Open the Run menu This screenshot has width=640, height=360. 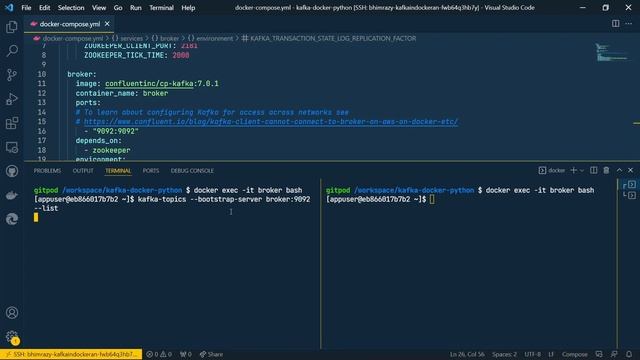tap(136, 8)
